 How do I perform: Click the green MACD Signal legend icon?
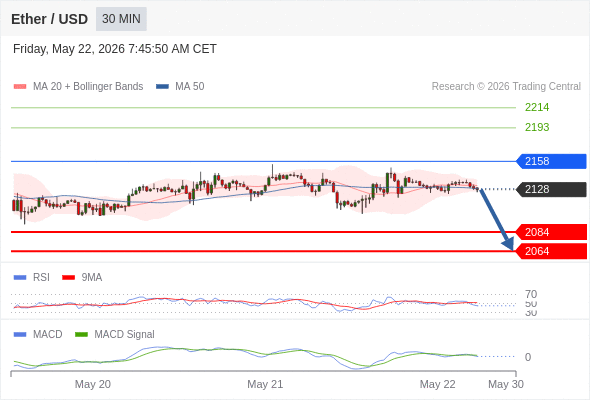tap(81, 334)
